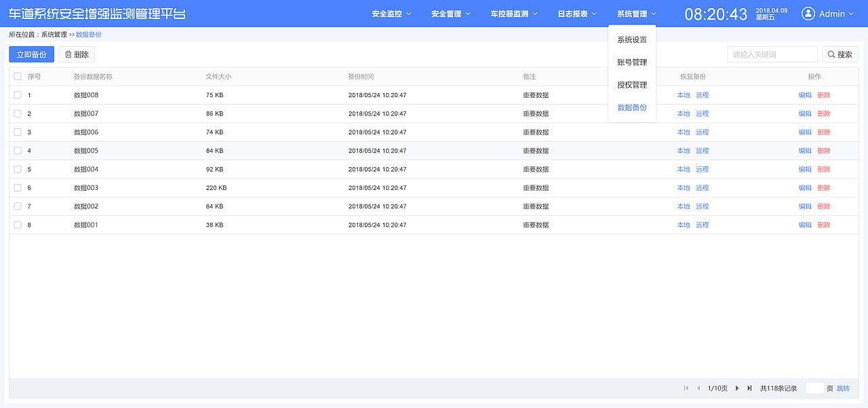Click 删除 for 数据001
Screen dimensions: 868x408
pos(824,225)
